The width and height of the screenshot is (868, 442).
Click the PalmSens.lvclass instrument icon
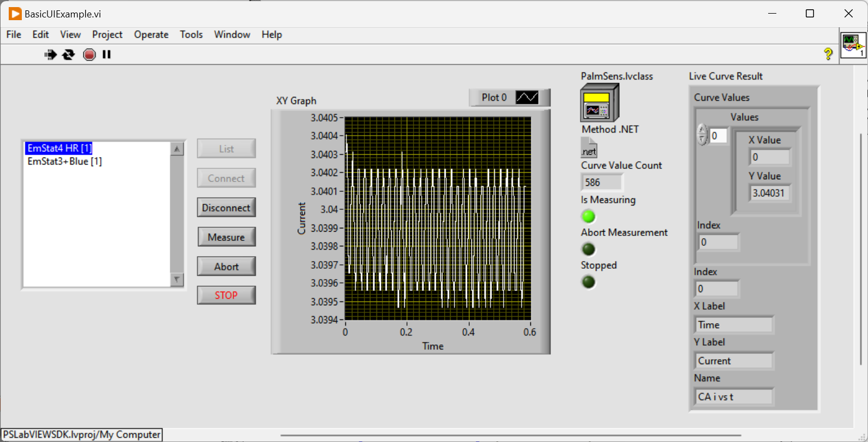599,103
